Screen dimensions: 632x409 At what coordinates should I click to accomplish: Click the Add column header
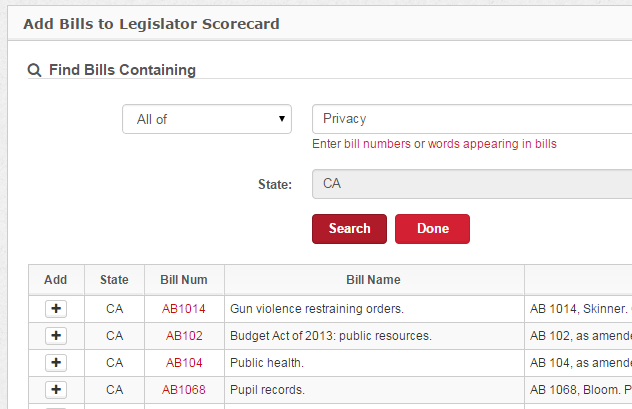click(56, 280)
